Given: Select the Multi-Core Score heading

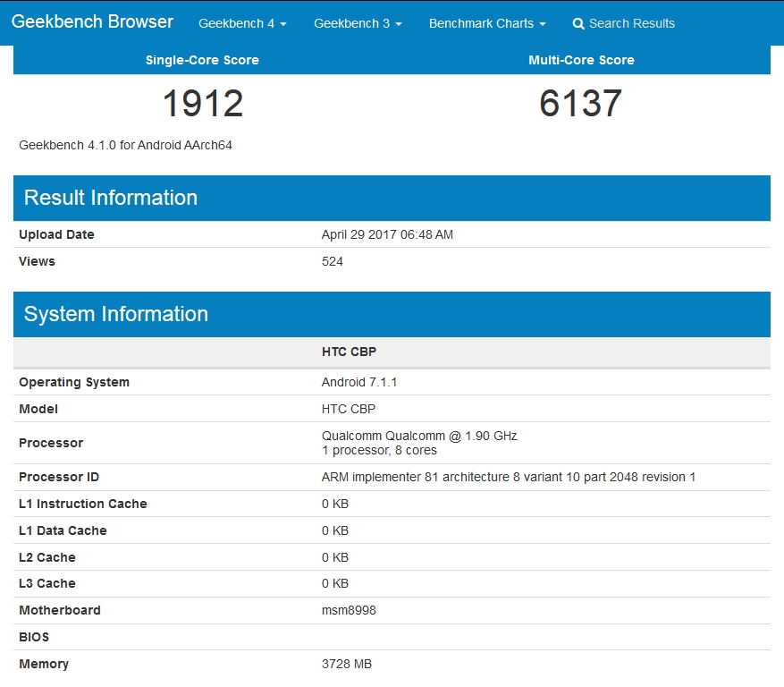Looking at the screenshot, I should click(581, 60).
